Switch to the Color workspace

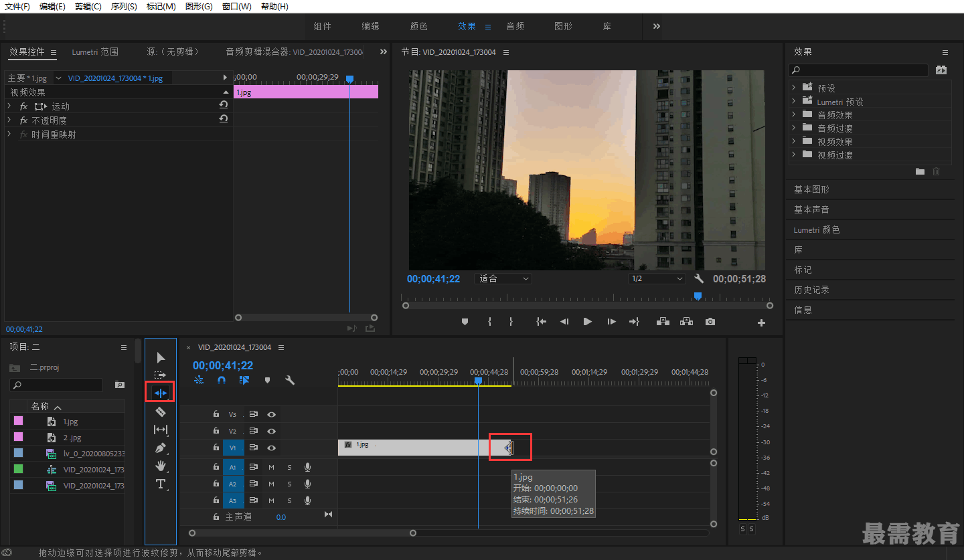coord(419,26)
